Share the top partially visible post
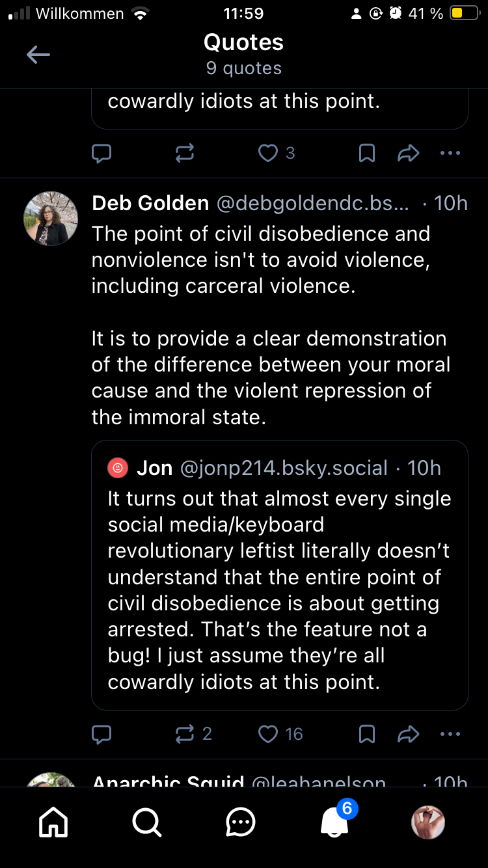The image size is (488, 868). click(x=408, y=153)
